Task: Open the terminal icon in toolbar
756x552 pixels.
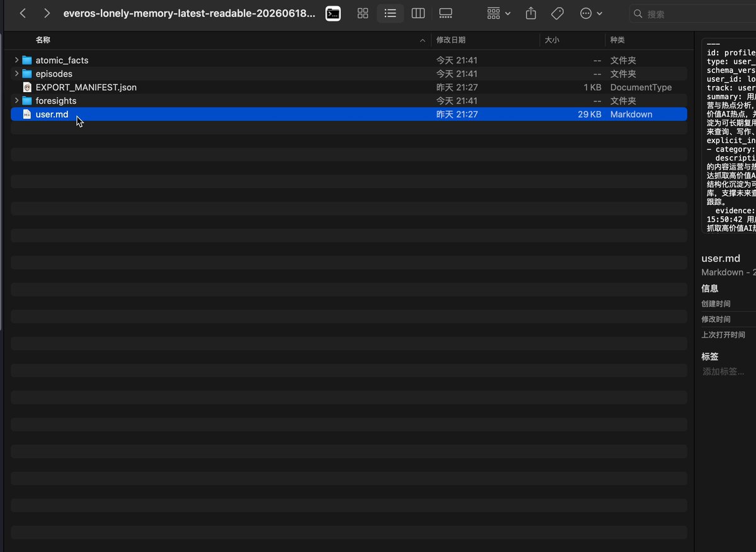Action: [333, 13]
